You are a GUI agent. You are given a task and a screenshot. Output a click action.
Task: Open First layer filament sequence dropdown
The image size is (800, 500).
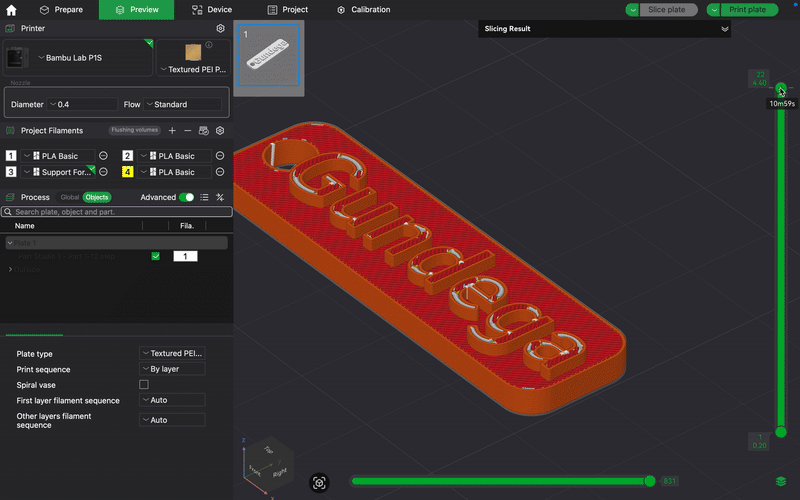tap(172, 400)
